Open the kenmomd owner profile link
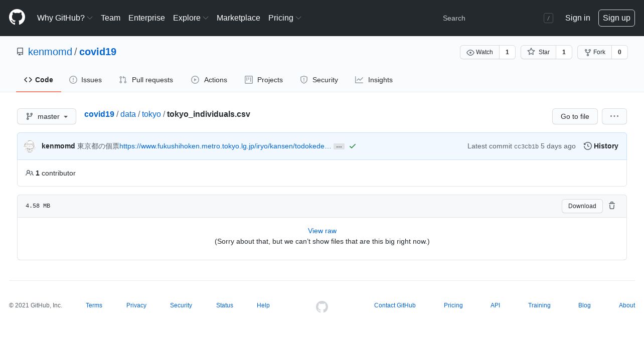The image size is (644, 338). click(x=50, y=52)
